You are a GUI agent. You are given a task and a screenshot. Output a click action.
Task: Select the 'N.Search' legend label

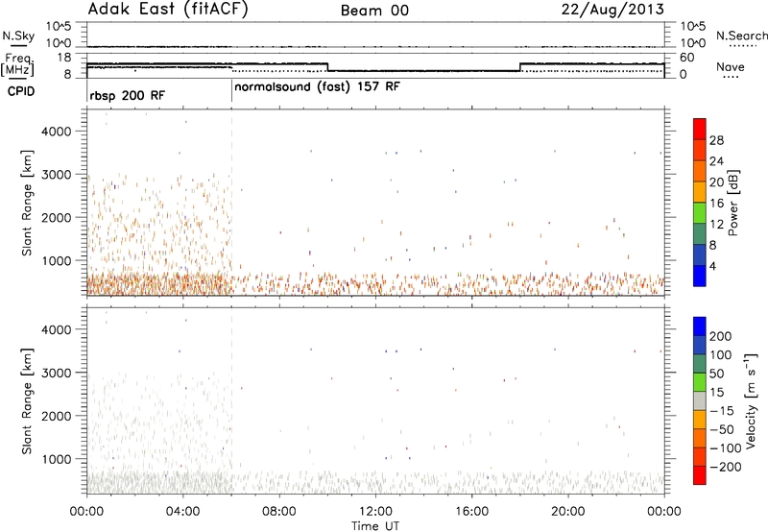click(742, 36)
